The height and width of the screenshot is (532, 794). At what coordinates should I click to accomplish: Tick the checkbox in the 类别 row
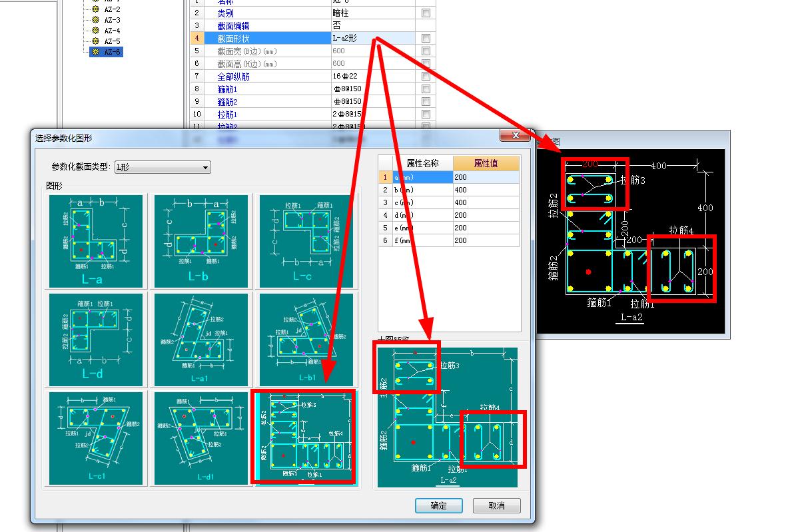pyautogui.click(x=426, y=13)
